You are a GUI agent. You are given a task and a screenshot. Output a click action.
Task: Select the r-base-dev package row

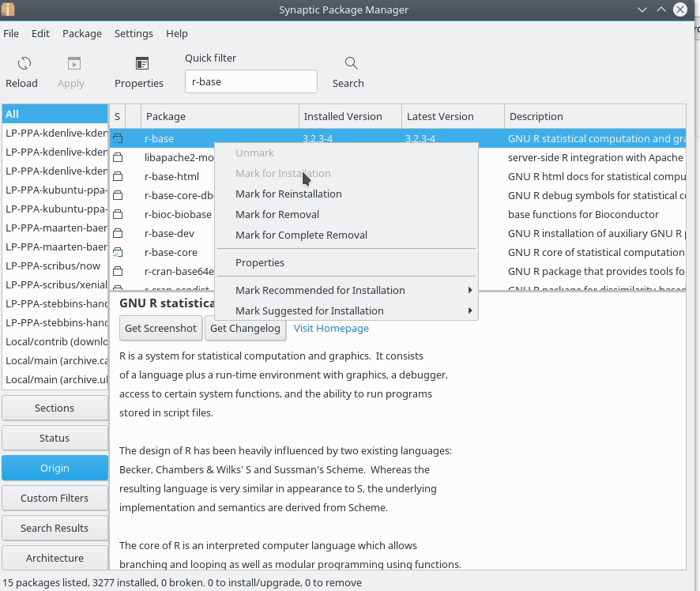(x=170, y=233)
